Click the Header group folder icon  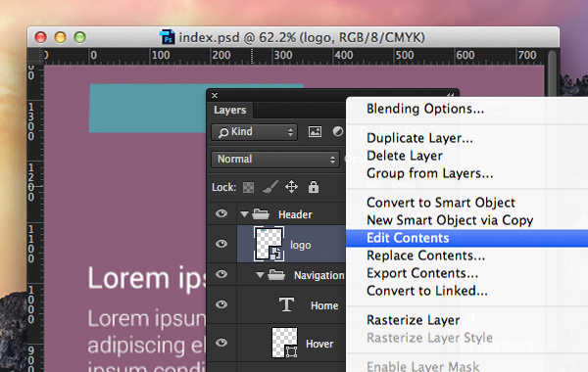(261, 214)
